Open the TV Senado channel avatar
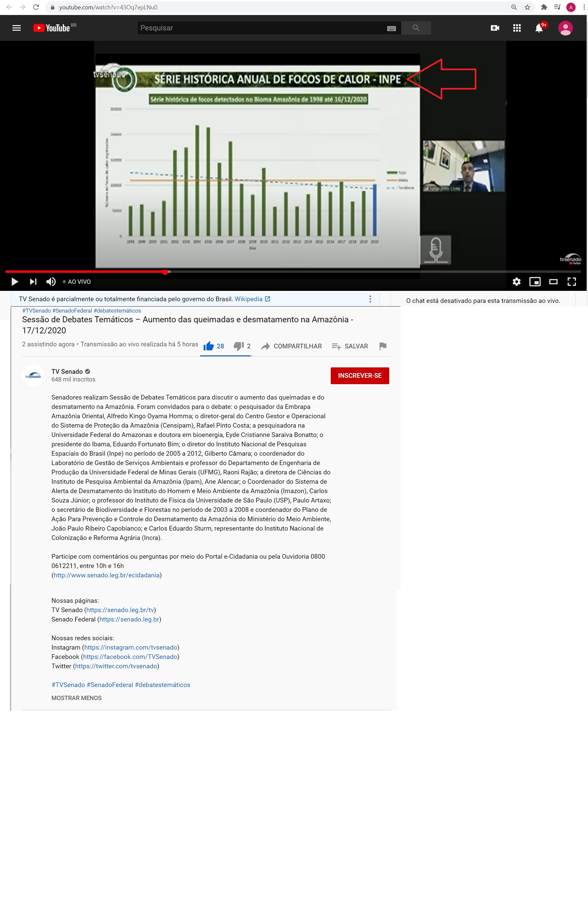 coord(33,375)
